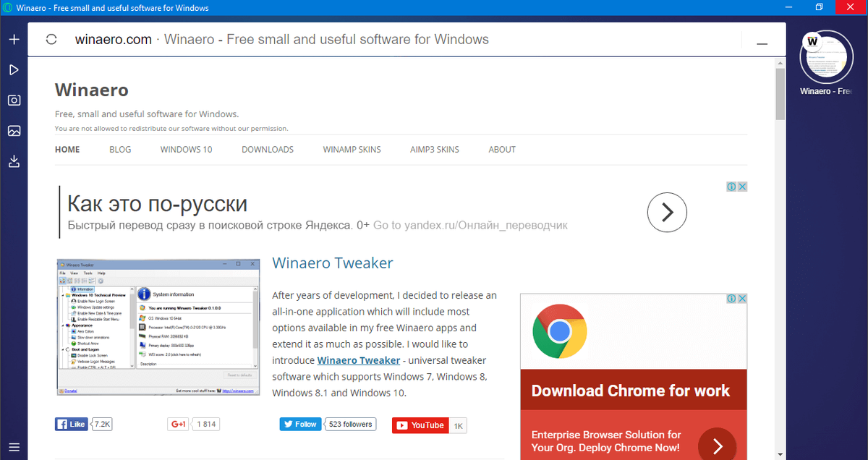Click the Enterprise Browser Solution ad text
Viewport: 868px width, 460px height.
pyautogui.click(x=606, y=441)
